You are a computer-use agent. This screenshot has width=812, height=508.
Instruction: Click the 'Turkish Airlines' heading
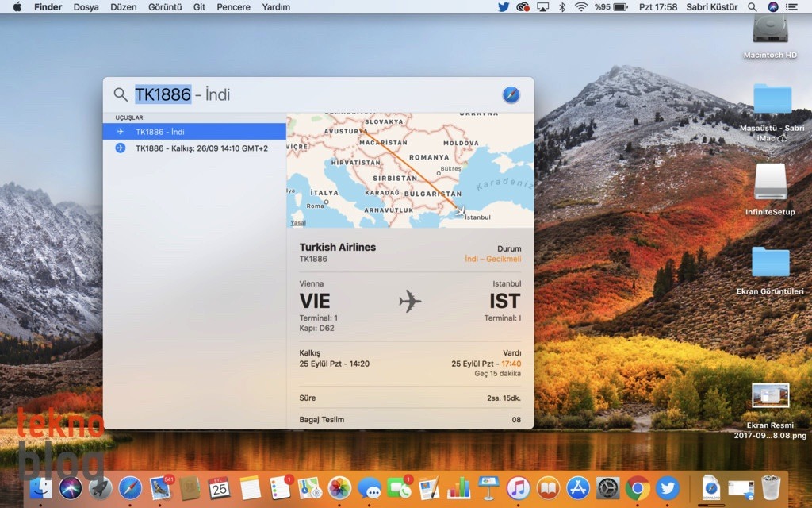coord(338,248)
